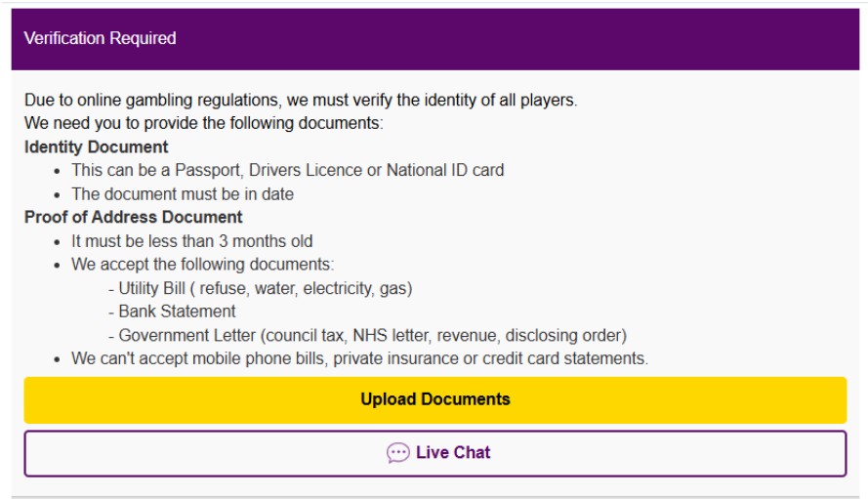Select 'The document must be in date' bullet
This screenshot has width=868, height=499.
182,193
